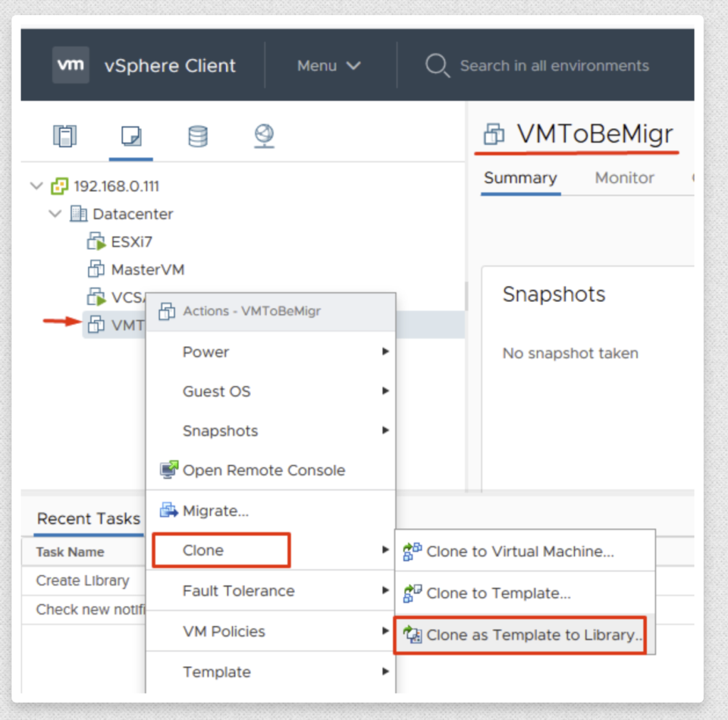Click the Open Remote Console icon
Image resolution: width=728 pixels, height=720 pixels.
(x=169, y=470)
